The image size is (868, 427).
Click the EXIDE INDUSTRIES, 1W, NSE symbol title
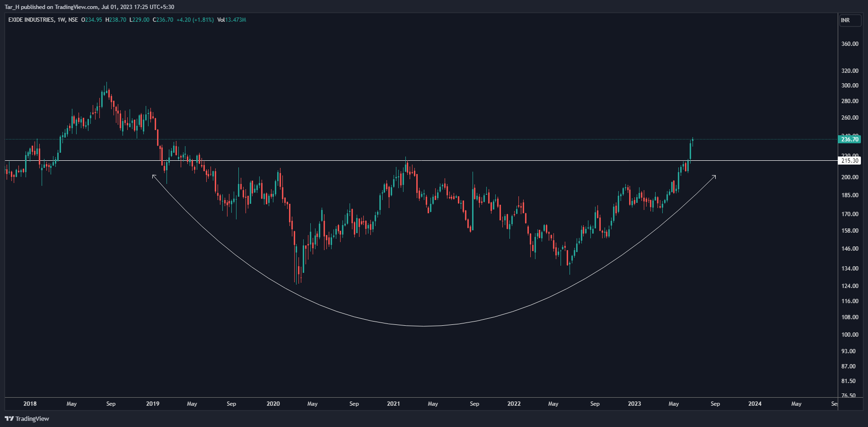[x=43, y=20]
